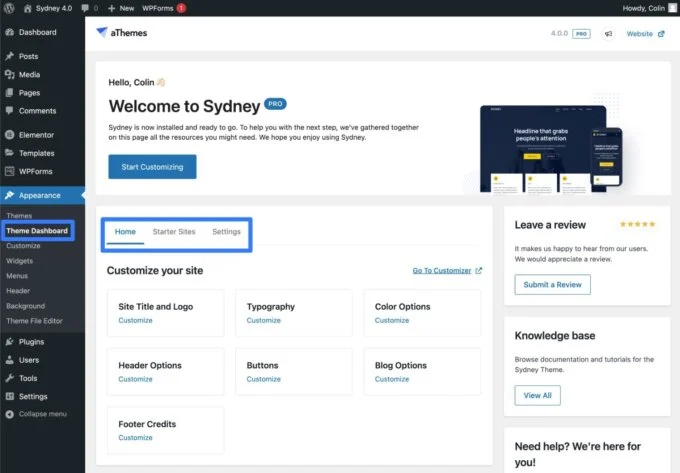The height and width of the screenshot is (473, 680).
Task: Click the Templates folder icon
Action: pos(10,153)
